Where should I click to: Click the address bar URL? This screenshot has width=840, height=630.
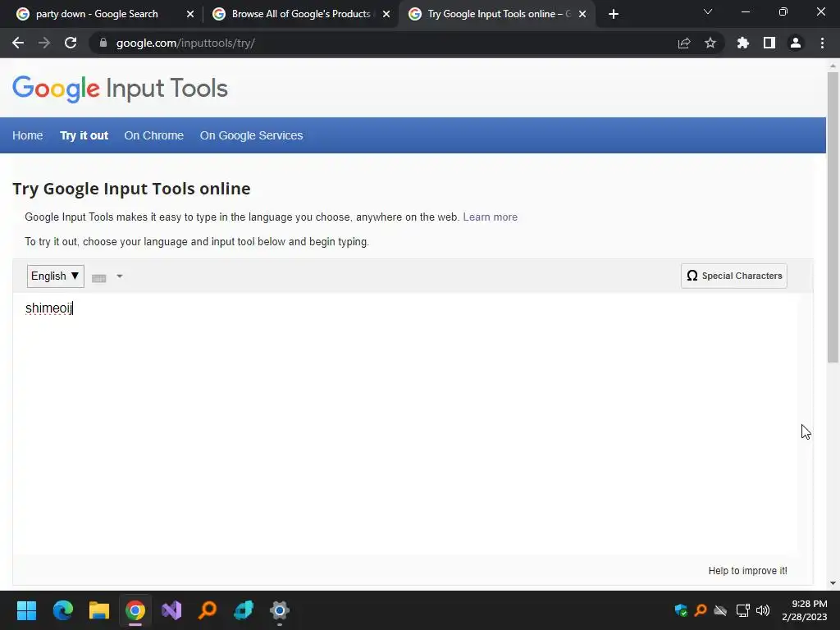click(185, 43)
